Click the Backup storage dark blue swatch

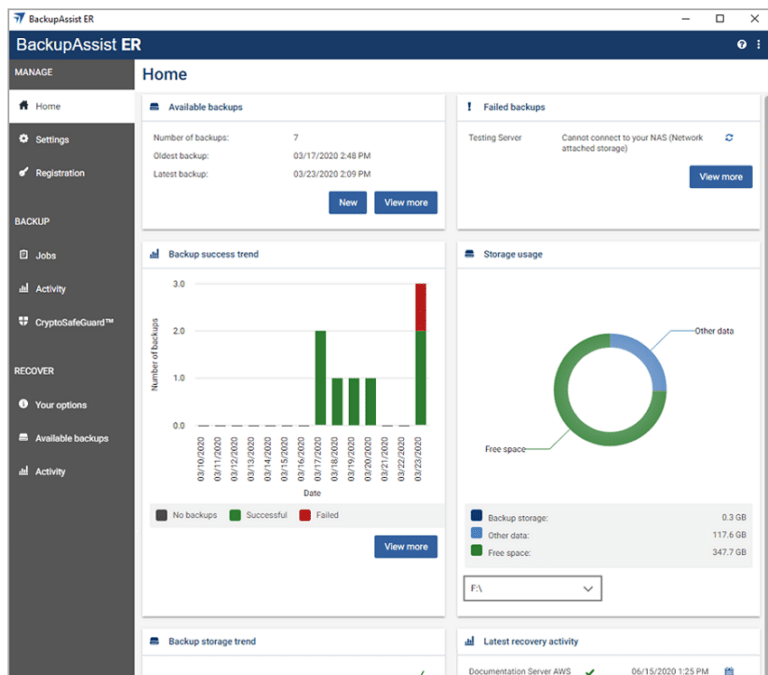pyautogui.click(x=476, y=515)
